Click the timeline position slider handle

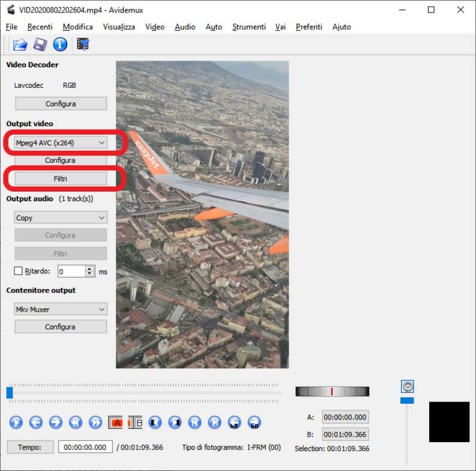[10, 392]
